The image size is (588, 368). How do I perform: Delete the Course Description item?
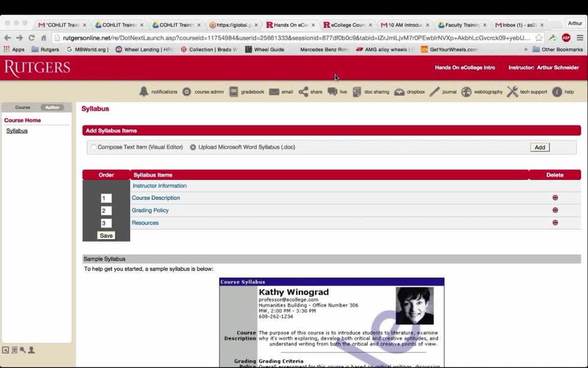(x=555, y=198)
